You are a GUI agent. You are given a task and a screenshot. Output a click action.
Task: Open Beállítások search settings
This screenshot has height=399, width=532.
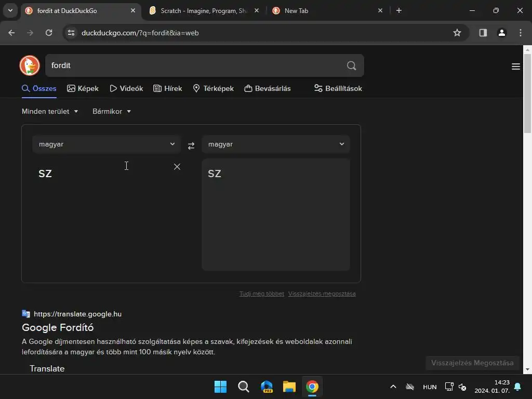point(338,88)
